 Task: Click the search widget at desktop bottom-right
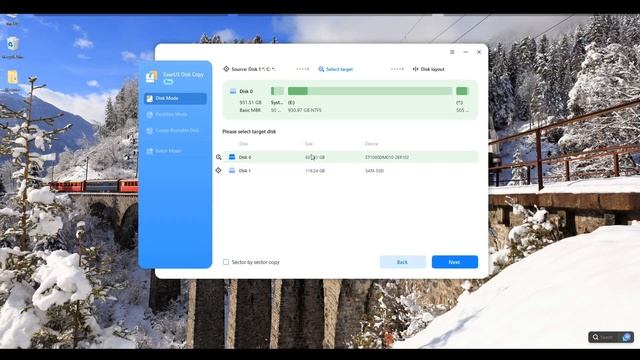pos(611,337)
